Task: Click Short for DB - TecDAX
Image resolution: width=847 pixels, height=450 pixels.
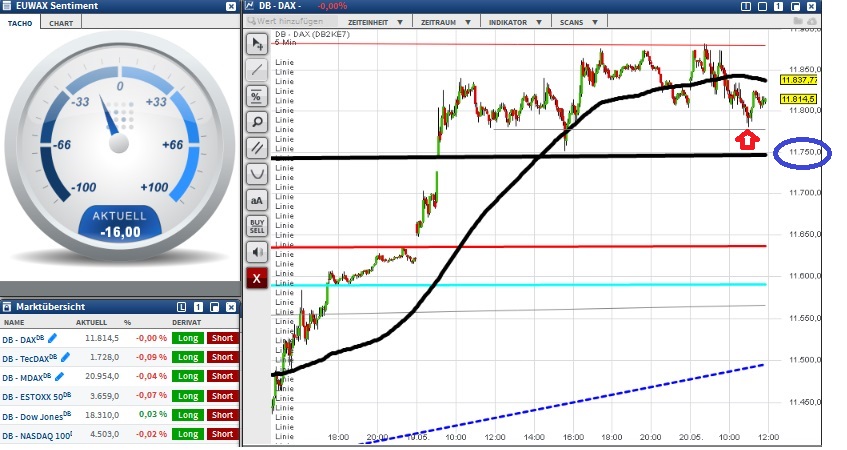Action: pyautogui.click(x=222, y=357)
